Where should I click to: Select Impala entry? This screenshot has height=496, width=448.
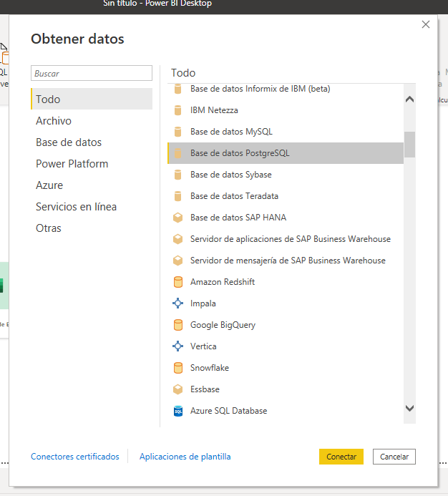coord(286,303)
